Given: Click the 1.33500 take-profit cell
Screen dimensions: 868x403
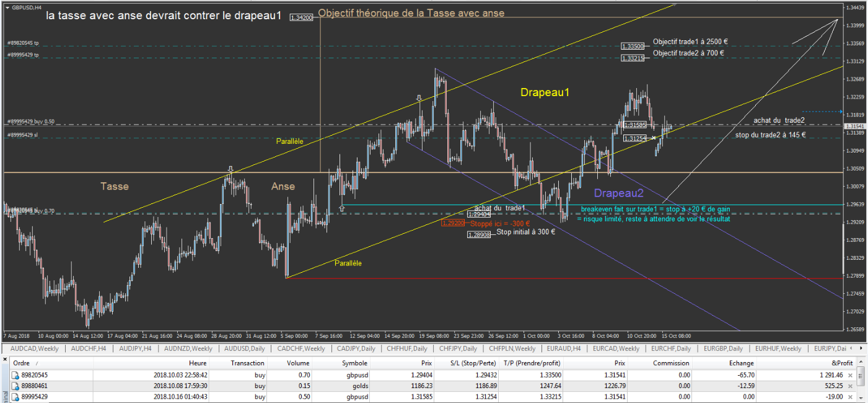Looking at the screenshot, I should pyautogui.click(x=551, y=375).
